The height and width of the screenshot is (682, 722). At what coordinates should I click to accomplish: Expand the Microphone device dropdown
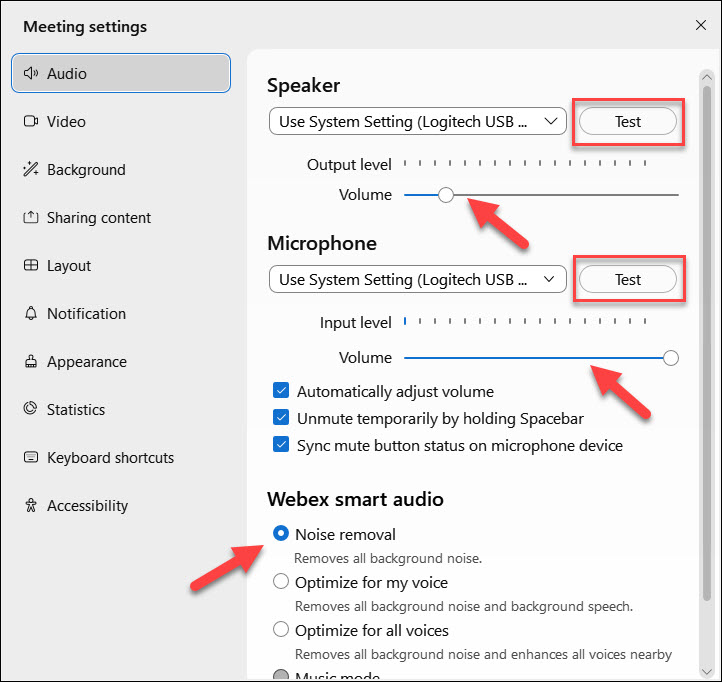(417, 280)
